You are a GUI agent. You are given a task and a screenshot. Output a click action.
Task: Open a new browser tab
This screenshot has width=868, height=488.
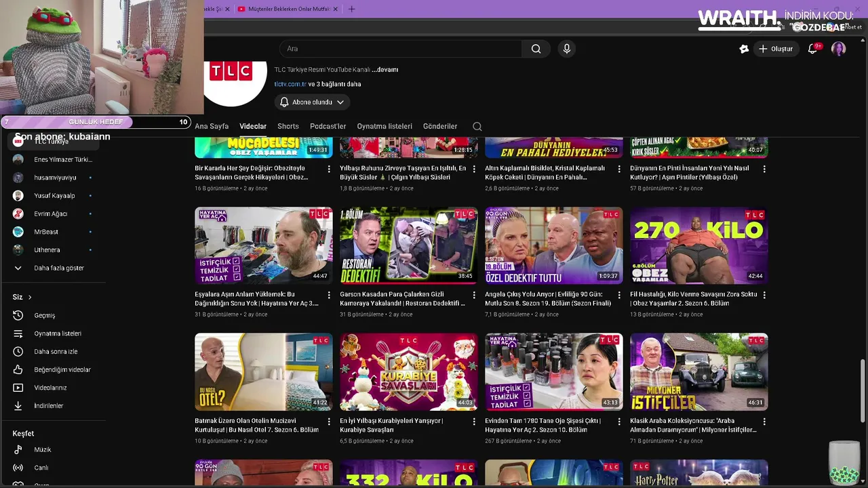(351, 9)
